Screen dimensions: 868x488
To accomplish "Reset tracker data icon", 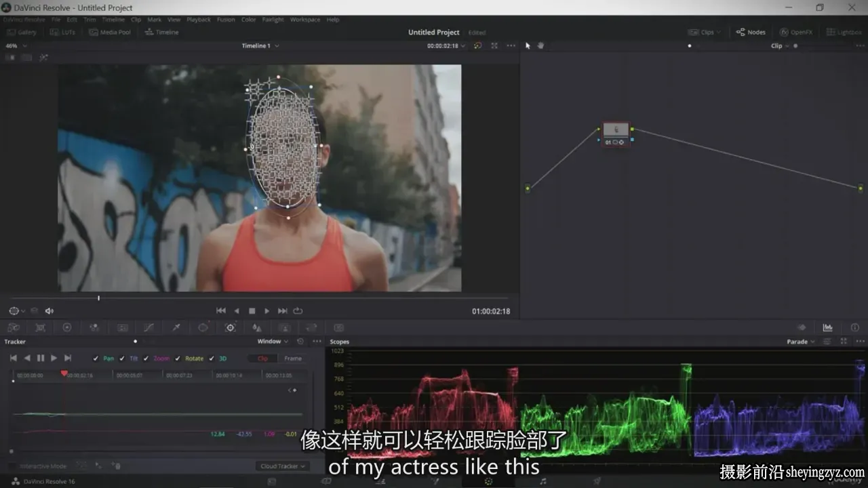I will [300, 342].
